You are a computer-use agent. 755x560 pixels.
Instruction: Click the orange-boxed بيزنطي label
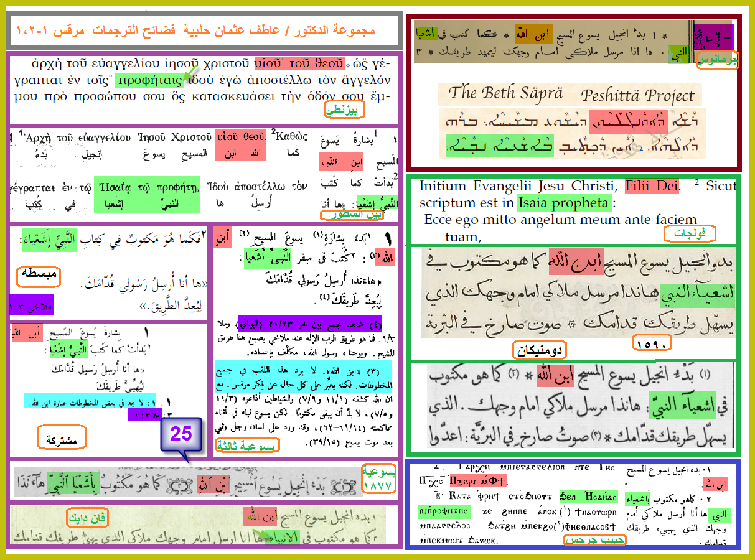(344, 111)
